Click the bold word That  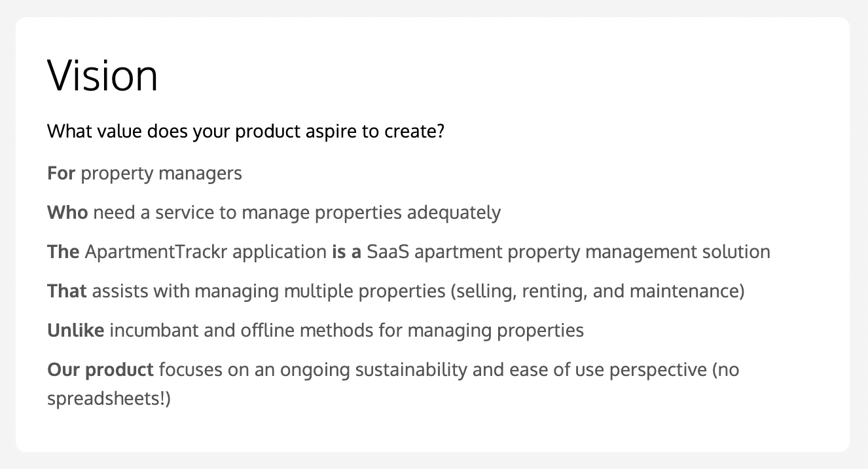67,291
